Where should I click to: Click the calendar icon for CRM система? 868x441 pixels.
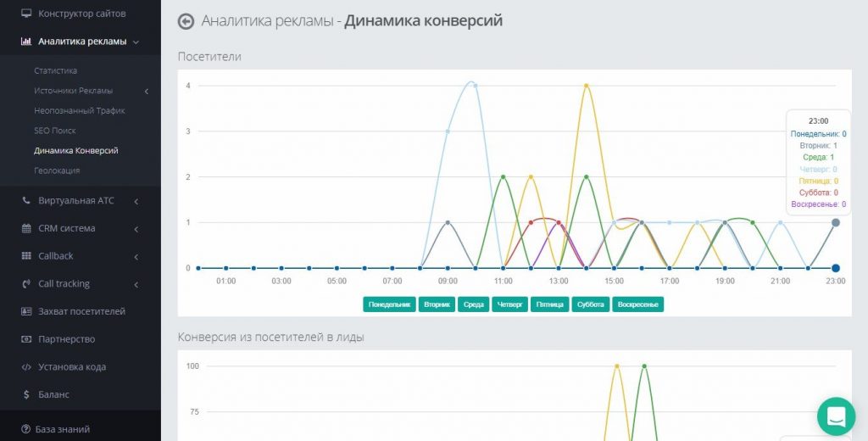[26, 228]
